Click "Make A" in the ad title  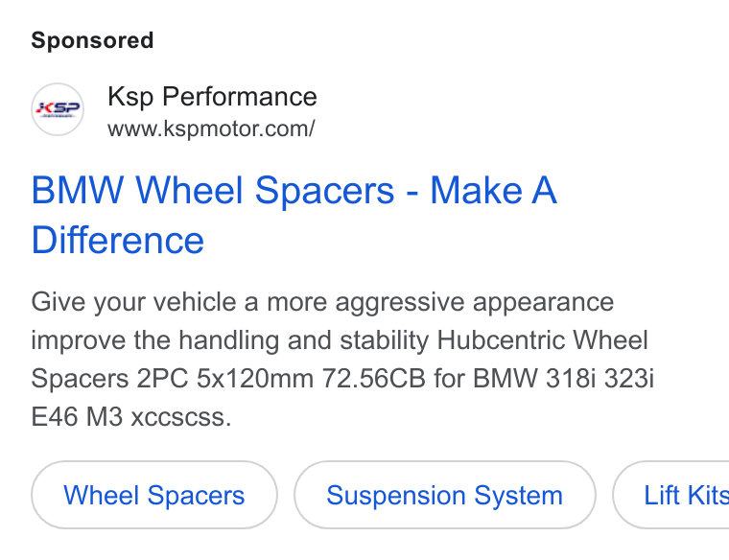[x=493, y=190]
